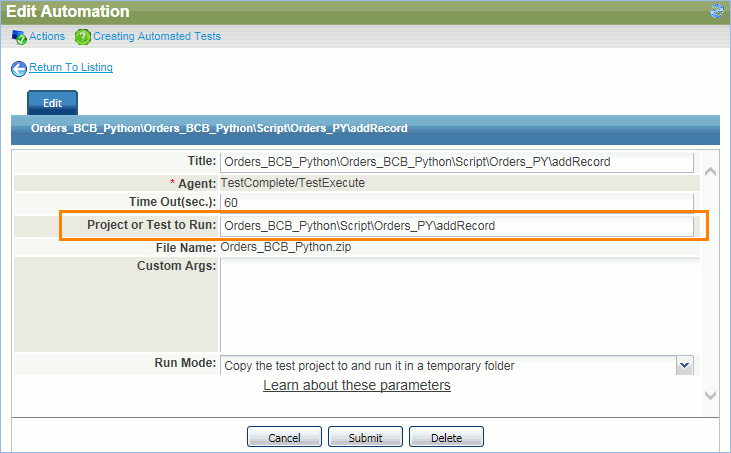Open the Run Mode dropdown arrow
This screenshot has height=453, width=731.
coord(684,365)
